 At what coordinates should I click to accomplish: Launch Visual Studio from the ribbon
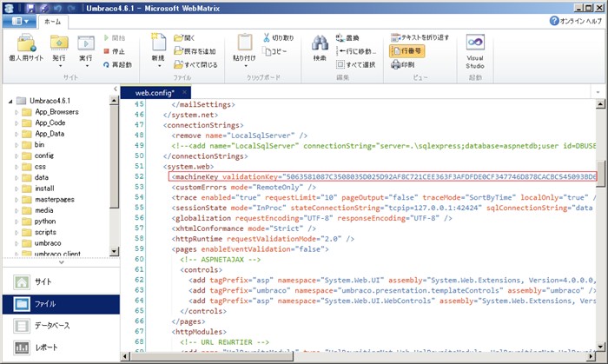point(475,51)
